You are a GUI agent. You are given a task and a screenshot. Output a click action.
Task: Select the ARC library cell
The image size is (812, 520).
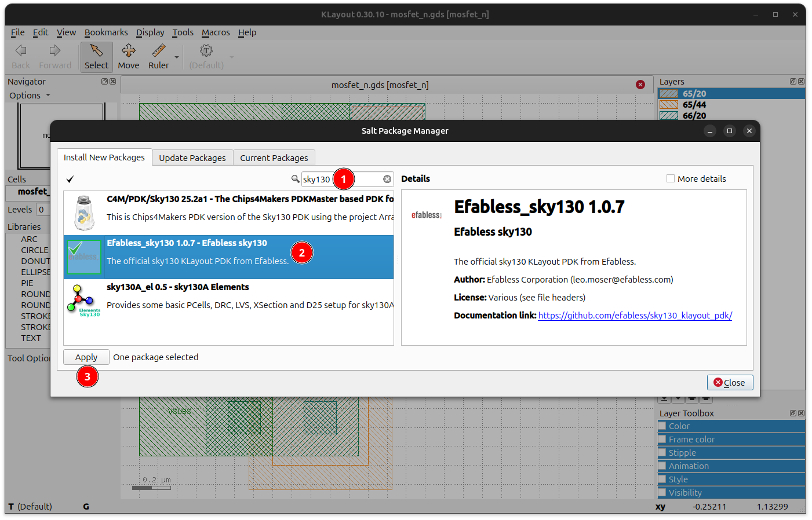(x=29, y=239)
